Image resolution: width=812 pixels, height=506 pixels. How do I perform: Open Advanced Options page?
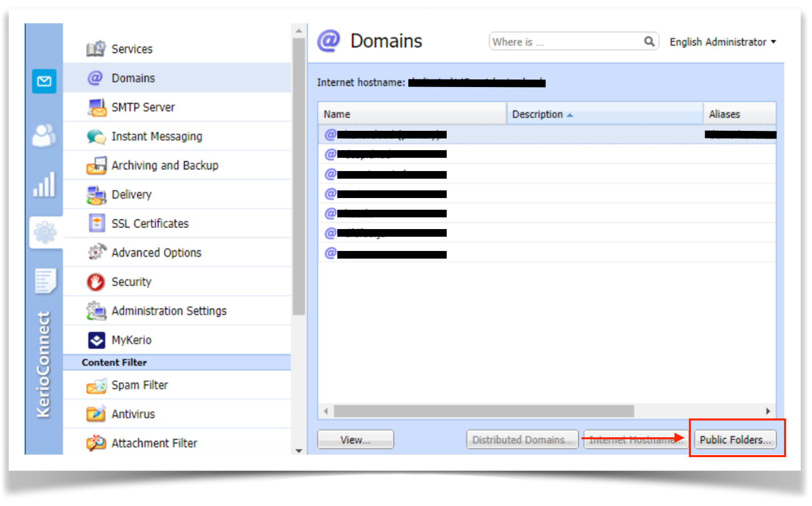(x=177, y=252)
